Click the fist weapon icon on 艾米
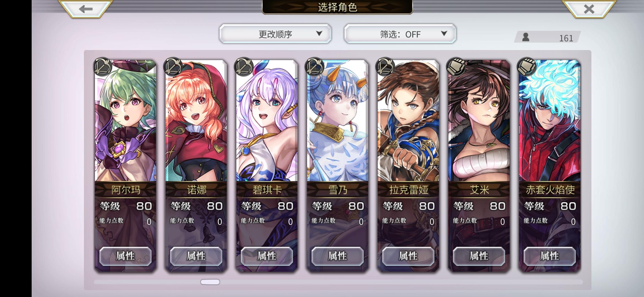 (456, 67)
